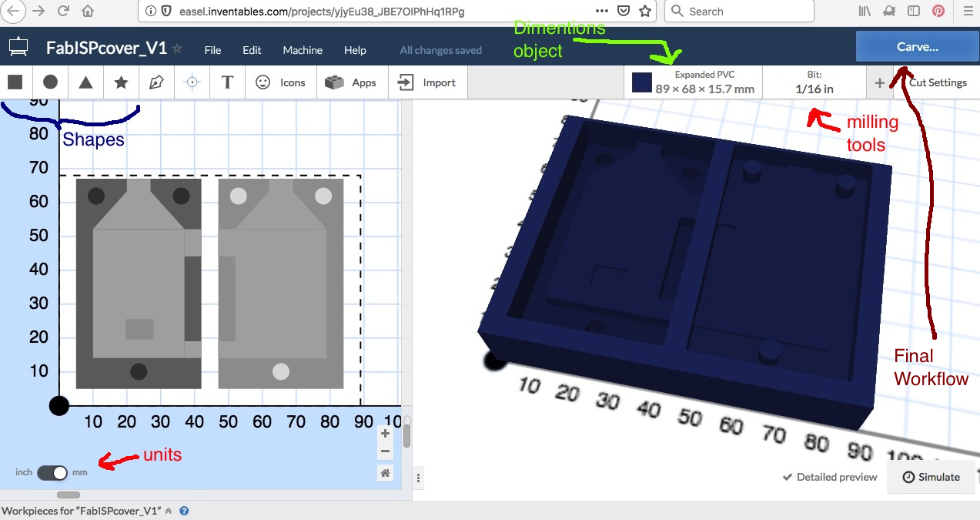Viewport: 980px width, 520px height.
Task: Open the Help menu
Action: (x=355, y=50)
